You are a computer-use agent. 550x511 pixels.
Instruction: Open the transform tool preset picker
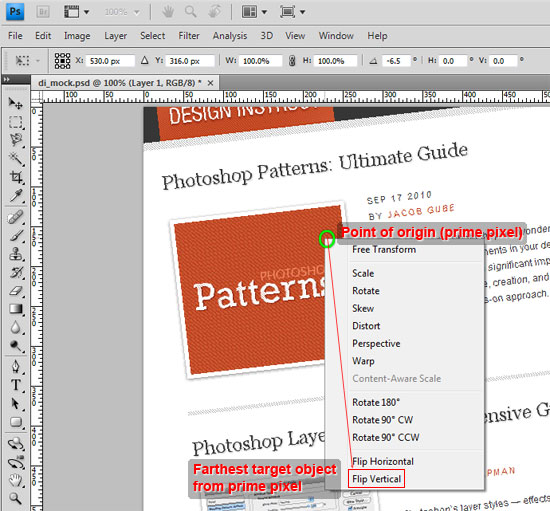[x=27, y=61]
